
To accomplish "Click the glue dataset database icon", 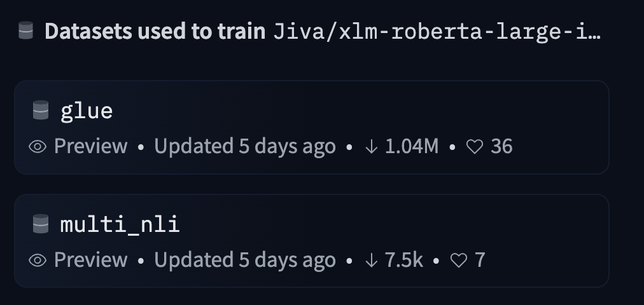I will coord(41,111).
